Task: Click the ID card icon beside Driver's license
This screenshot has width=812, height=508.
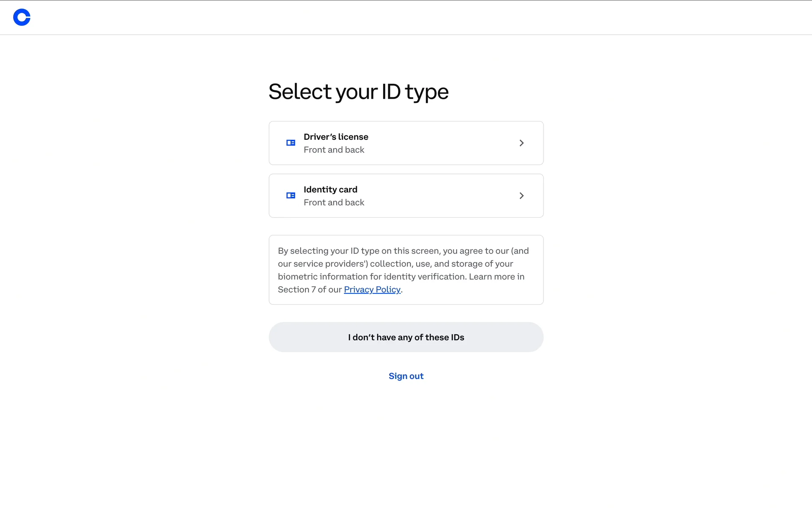Action: (291, 143)
